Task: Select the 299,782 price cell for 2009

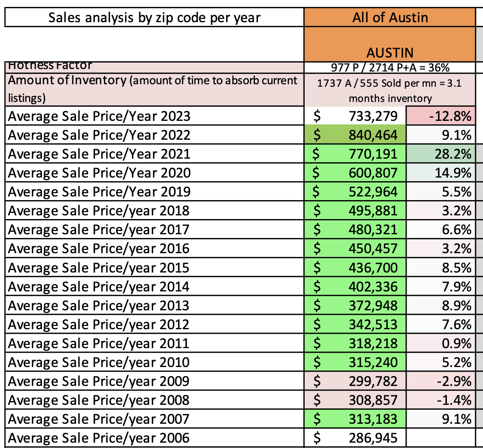Action: [x=355, y=381]
